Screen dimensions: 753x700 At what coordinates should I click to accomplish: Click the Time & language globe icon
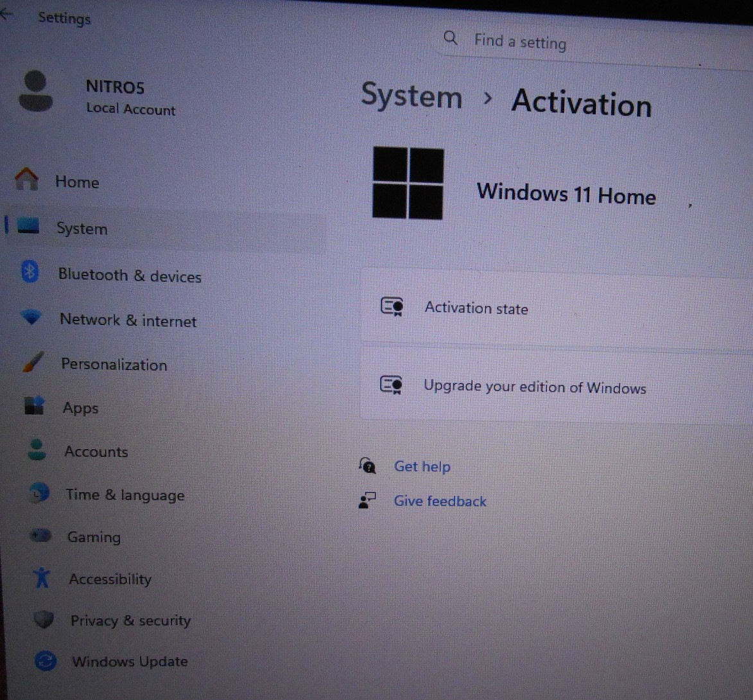pos(39,493)
